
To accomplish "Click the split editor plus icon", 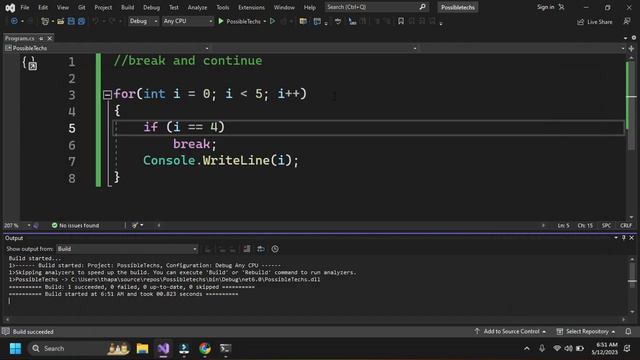I will tap(631, 48).
